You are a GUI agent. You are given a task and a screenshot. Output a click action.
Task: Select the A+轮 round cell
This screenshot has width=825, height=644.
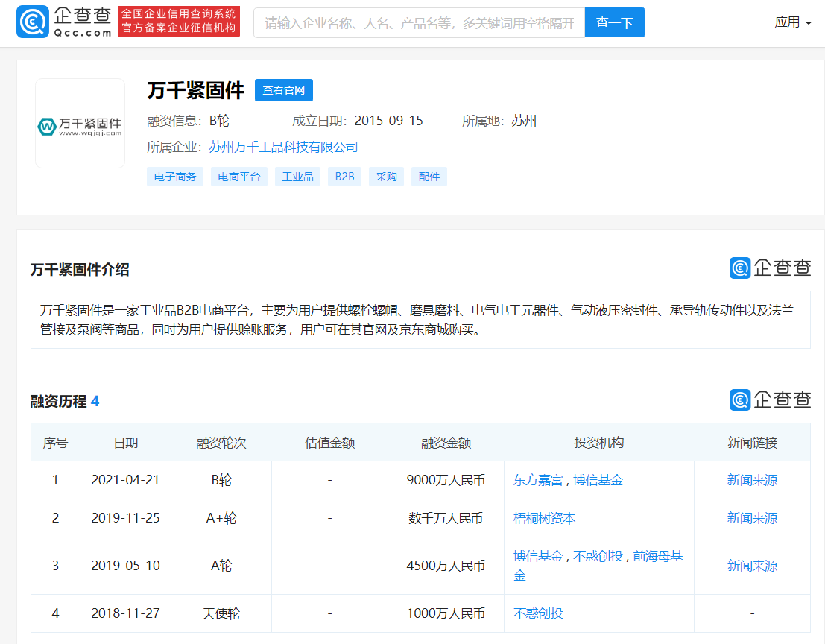(x=221, y=518)
